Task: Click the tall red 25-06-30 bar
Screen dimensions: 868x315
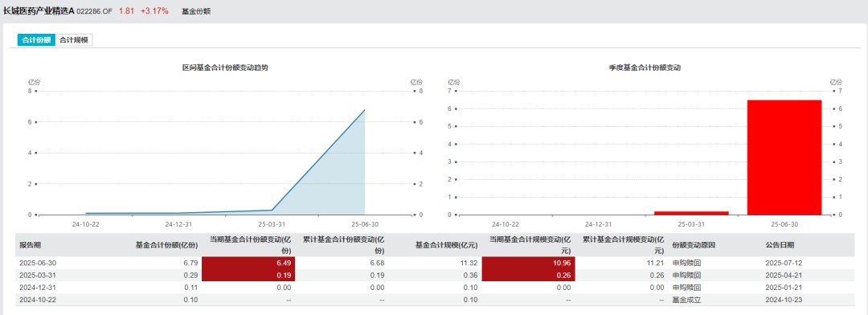Action: coord(784,157)
